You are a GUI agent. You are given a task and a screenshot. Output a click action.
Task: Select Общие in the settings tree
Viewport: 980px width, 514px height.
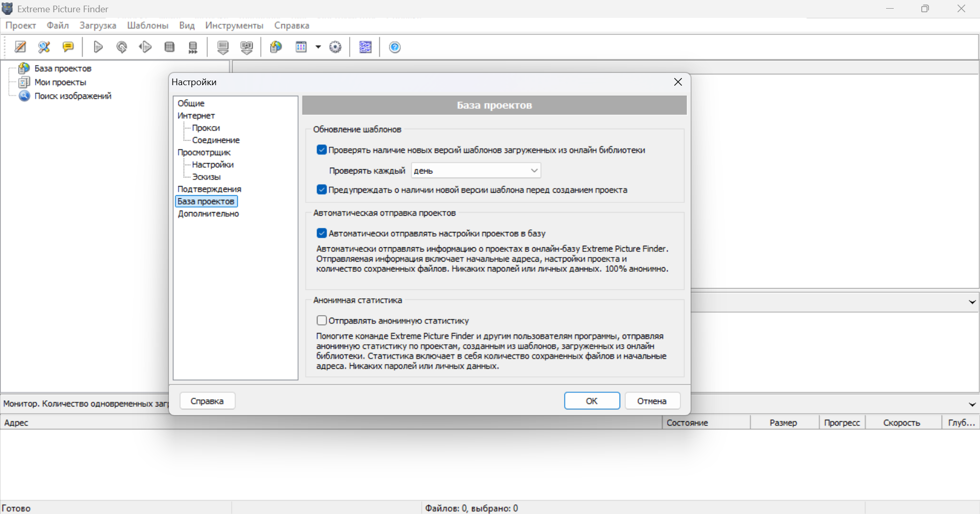coord(191,103)
